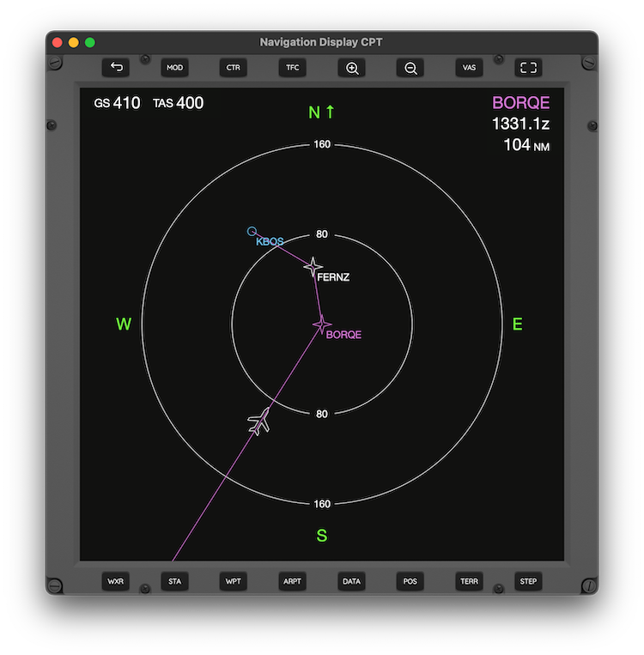The width and height of the screenshot is (644, 655).
Task: Show ARPT airports on the map
Action: pyautogui.click(x=293, y=581)
